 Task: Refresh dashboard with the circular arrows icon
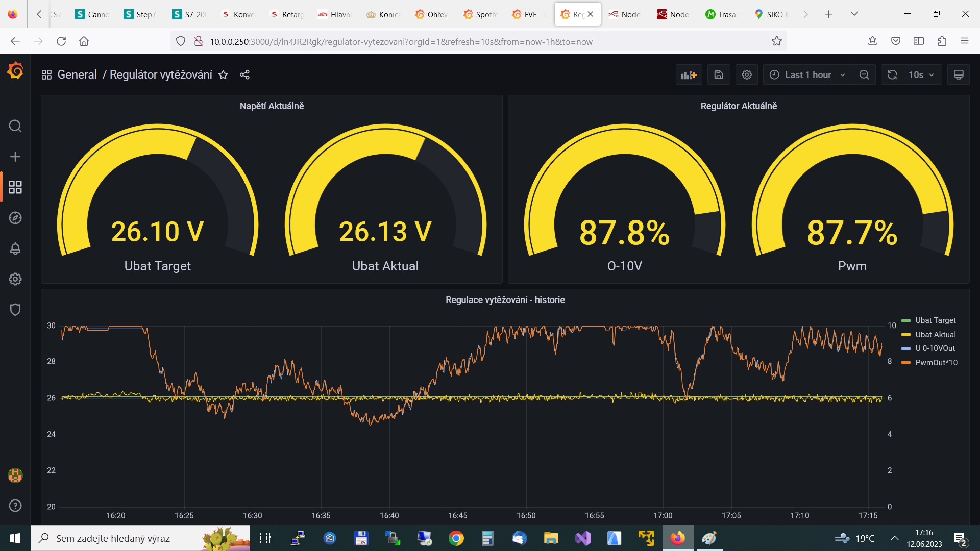[x=892, y=75]
